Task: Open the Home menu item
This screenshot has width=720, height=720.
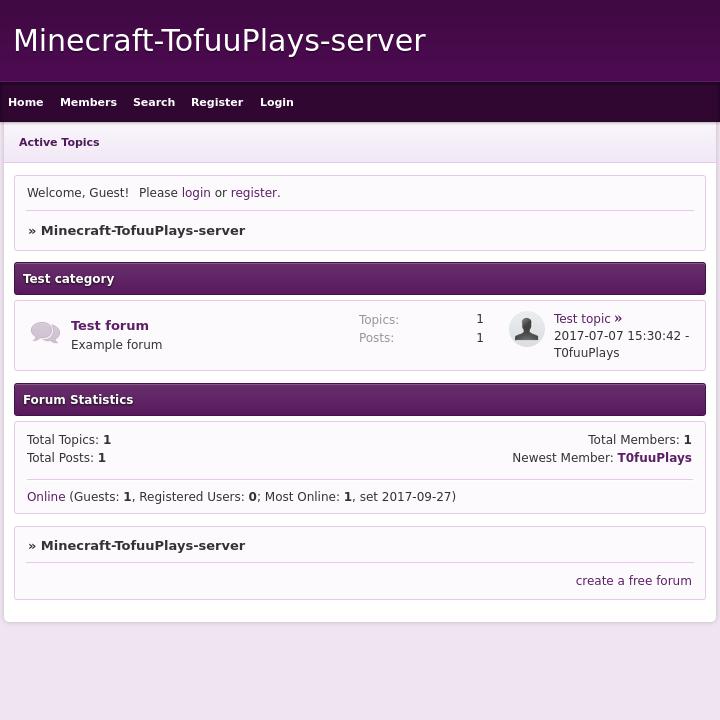Action: pos(26,102)
